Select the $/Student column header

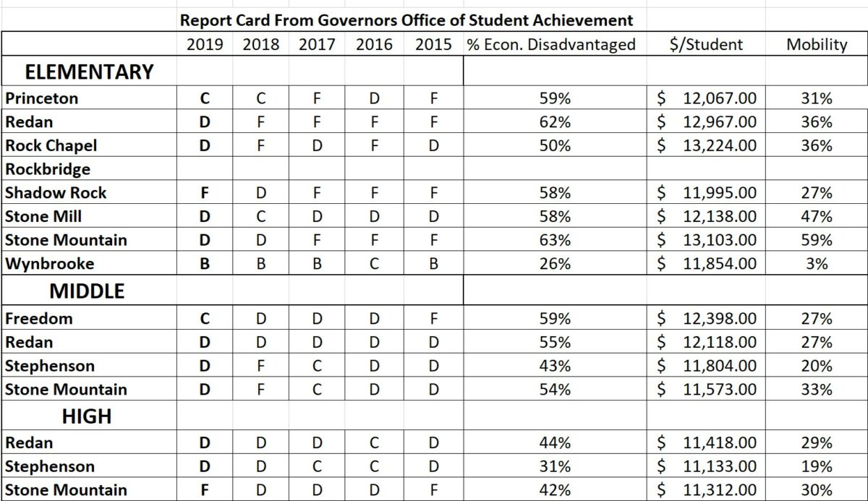[x=706, y=45]
